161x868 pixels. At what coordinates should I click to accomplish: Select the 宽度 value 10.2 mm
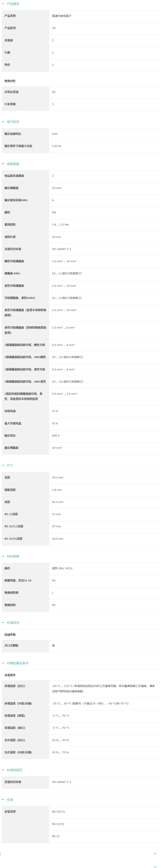58,477
